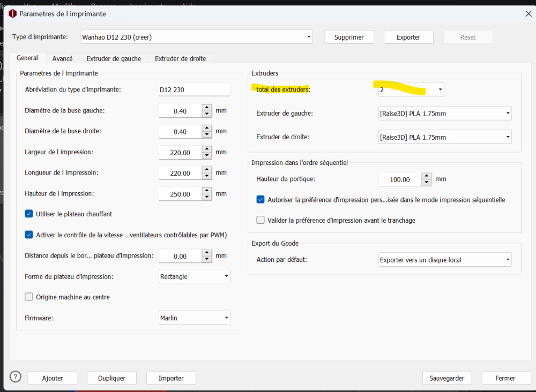
Task: Uncheck Autoriser la préférence d'impression séquentielle
Action: click(260, 199)
